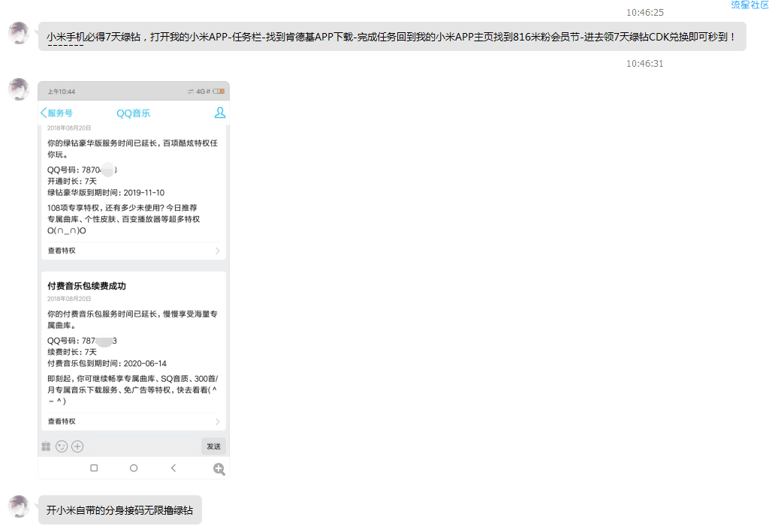This screenshot has width=769, height=532.
Task: Tap the back chevron labeled 服务号
Action: point(56,113)
